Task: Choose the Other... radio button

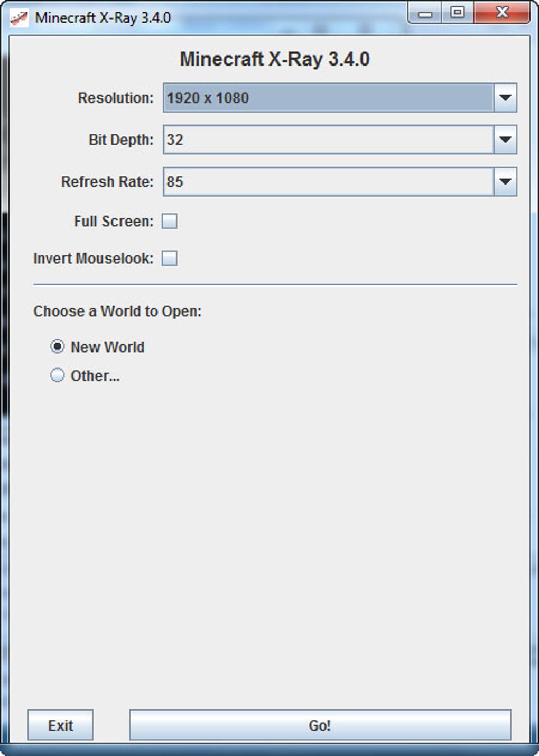Action: [57, 375]
